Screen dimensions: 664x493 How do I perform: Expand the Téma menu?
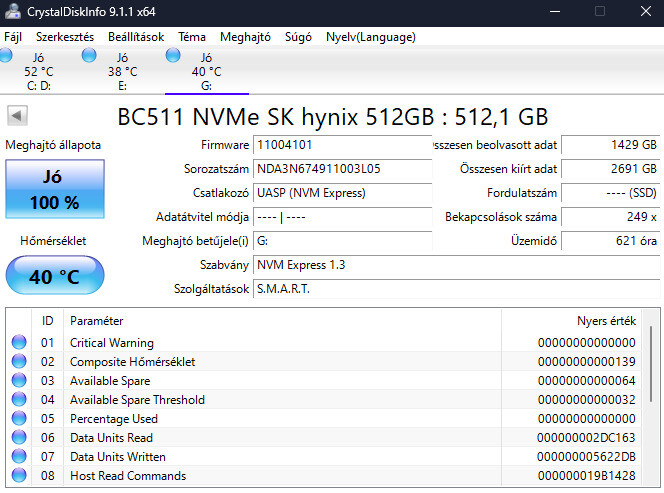click(x=192, y=37)
